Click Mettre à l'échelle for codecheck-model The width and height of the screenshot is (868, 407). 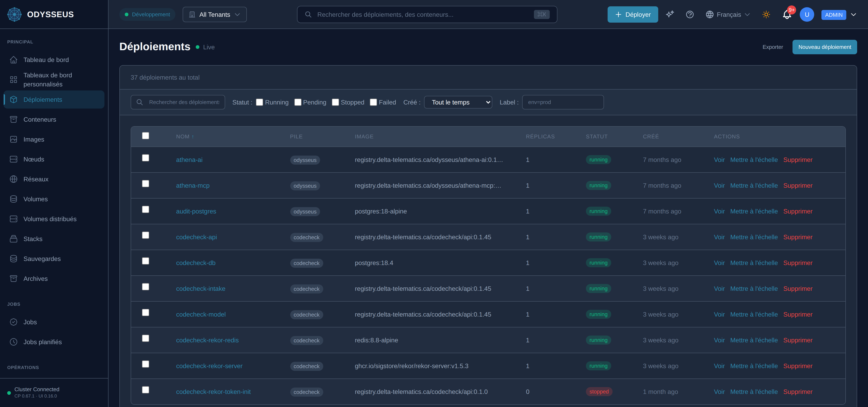click(x=754, y=315)
